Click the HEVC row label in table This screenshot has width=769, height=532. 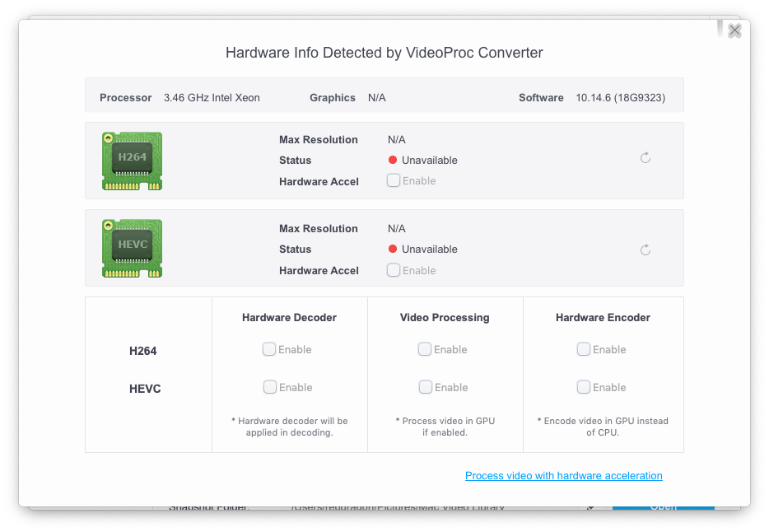click(x=145, y=389)
